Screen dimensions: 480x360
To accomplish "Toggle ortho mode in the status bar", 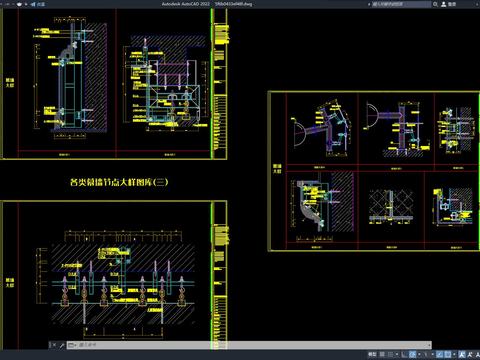I will point(404,354).
